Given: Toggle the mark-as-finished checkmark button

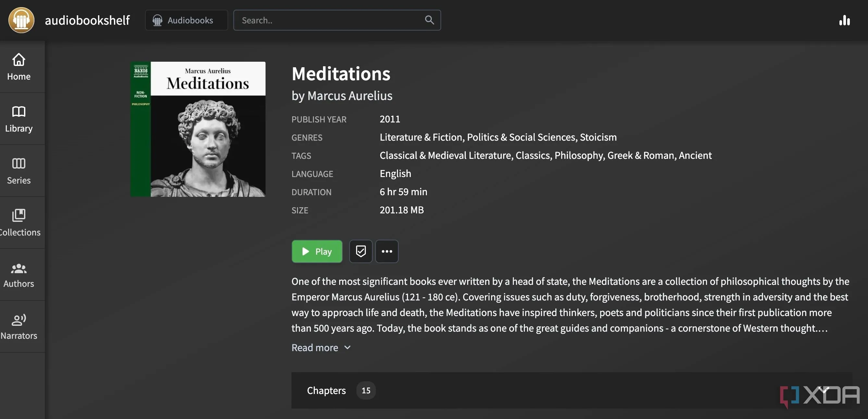Looking at the screenshot, I should (361, 251).
